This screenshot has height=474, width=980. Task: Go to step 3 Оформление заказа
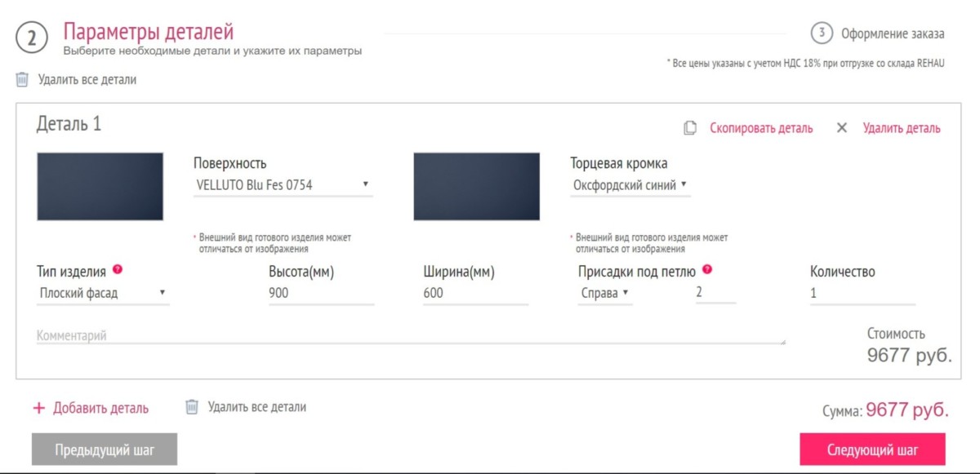point(878,33)
